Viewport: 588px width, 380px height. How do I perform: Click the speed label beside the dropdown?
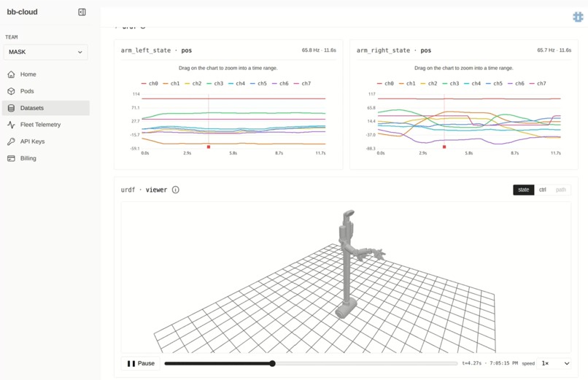click(x=528, y=363)
